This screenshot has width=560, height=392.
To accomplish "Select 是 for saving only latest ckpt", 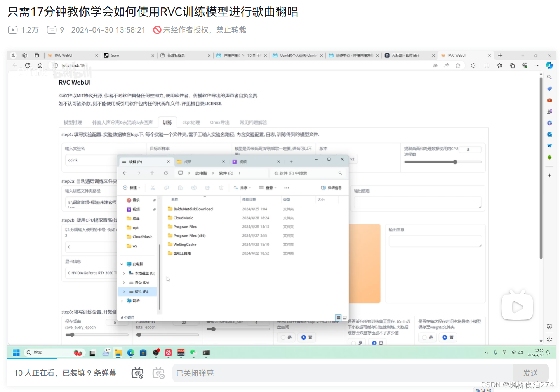I will click(286, 338).
